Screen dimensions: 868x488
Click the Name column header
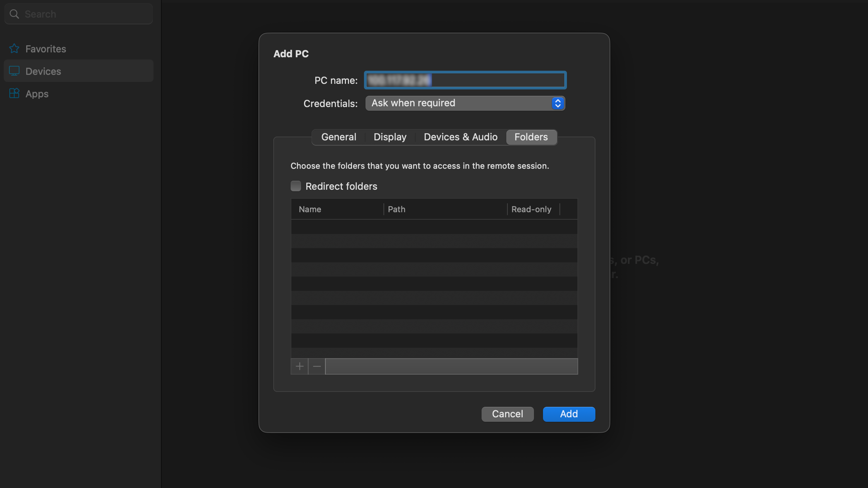(310, 209)
